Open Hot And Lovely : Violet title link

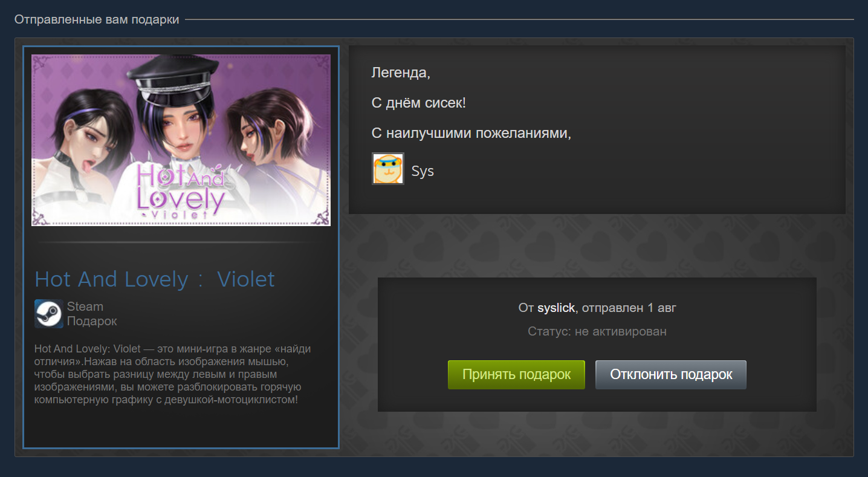(155, 279)
